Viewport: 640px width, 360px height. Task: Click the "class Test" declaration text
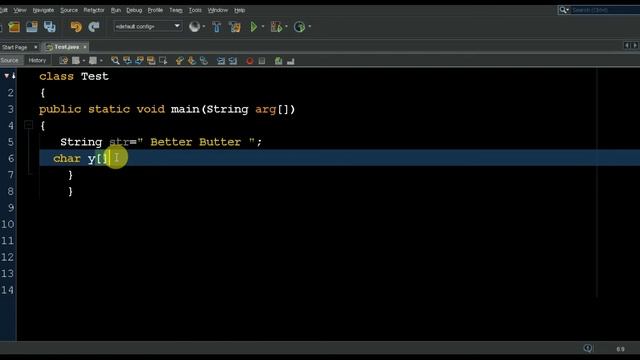(x=74, y=76)
